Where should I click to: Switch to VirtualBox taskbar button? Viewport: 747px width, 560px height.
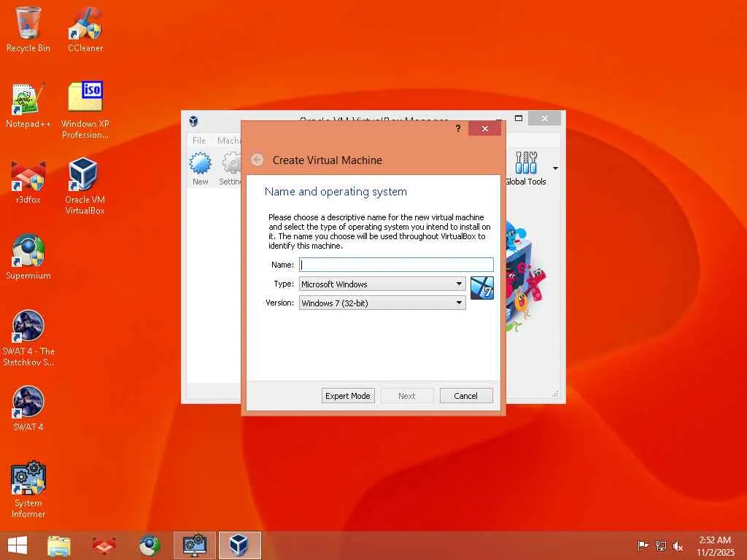[x=239, y=545]
